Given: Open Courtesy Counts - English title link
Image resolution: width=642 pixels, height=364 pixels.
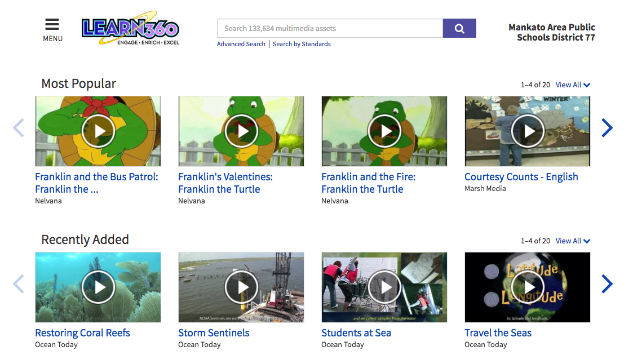Looking at the screenshot, I should tap(521, 177).
